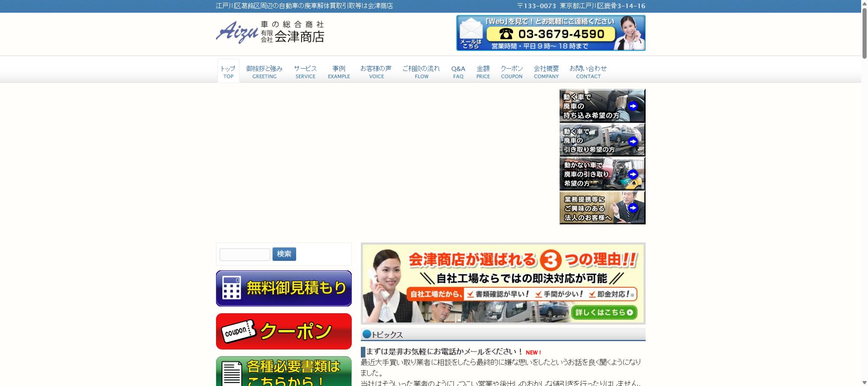This screenshot has width=868, height=386.
Task: Open the トップ TOP menu tab
Action: (x=228, y=71)
